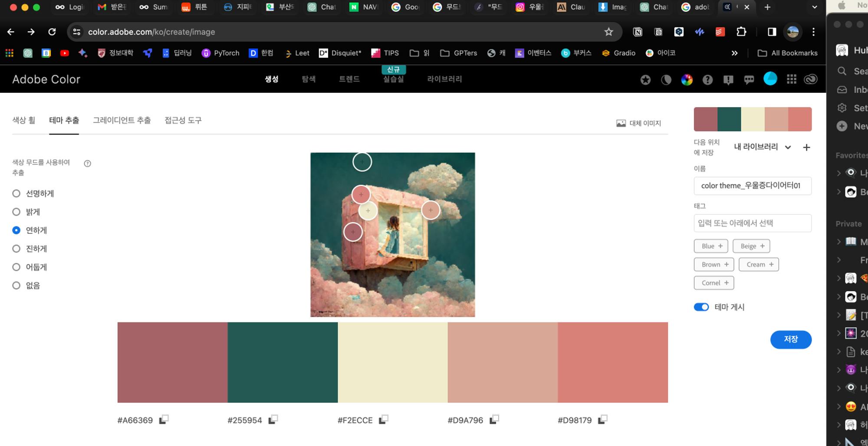This screenshot has width=868, height=446.
Task: Reload the page with the refresh icon
Action: pos(52,32)
